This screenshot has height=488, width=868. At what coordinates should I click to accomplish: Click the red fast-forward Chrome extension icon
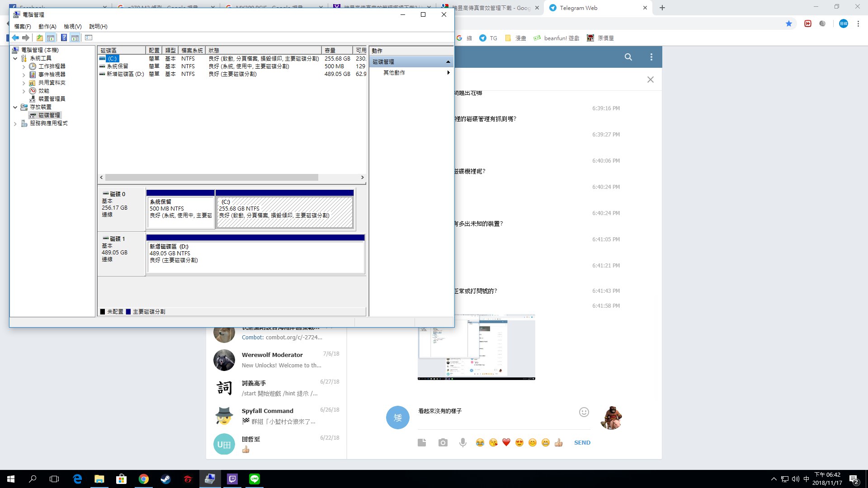808,23
